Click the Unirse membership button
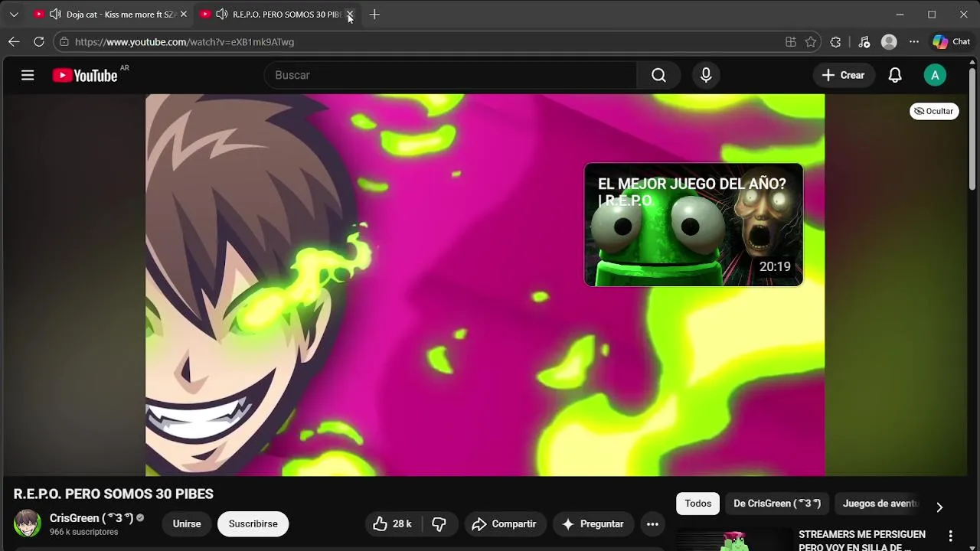The image size is (980, 551). 187,524
